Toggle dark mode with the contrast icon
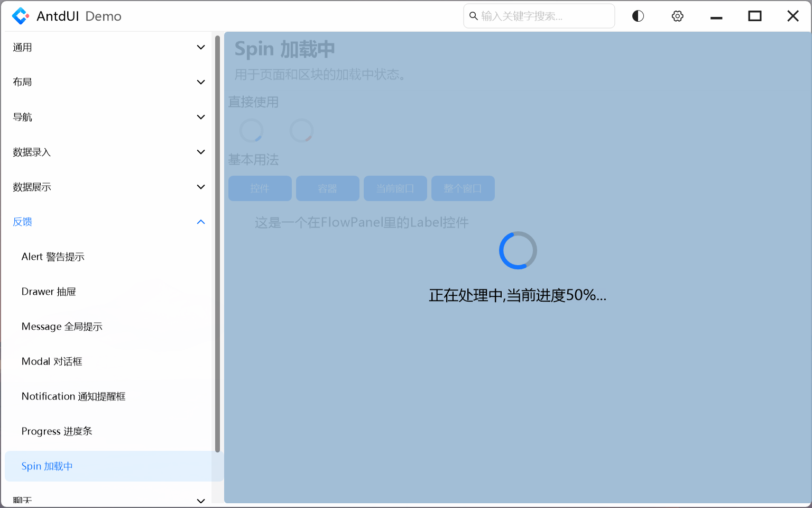This screenshot has width=812, height=508. click(x=637, y=16)
